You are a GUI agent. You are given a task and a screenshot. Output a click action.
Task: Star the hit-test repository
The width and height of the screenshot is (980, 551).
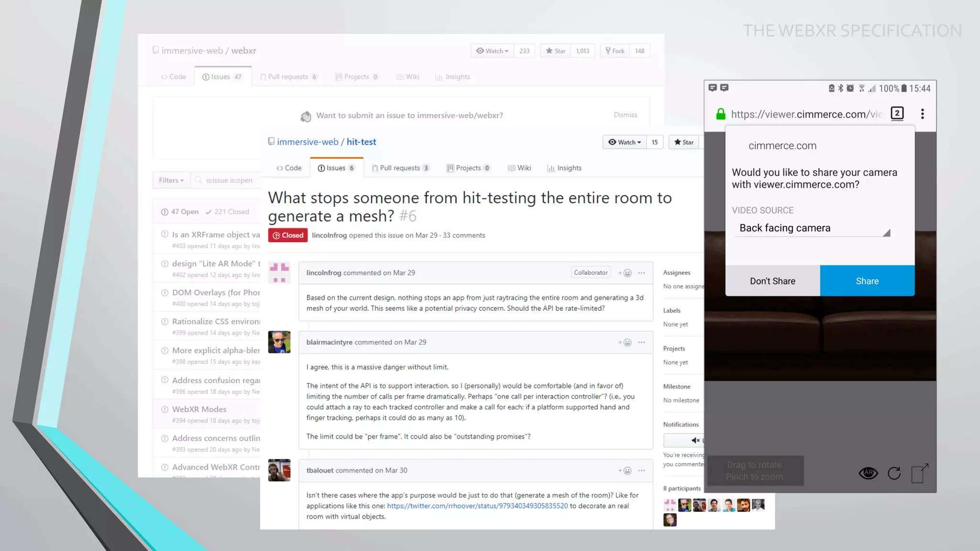(x=684, y=142)
